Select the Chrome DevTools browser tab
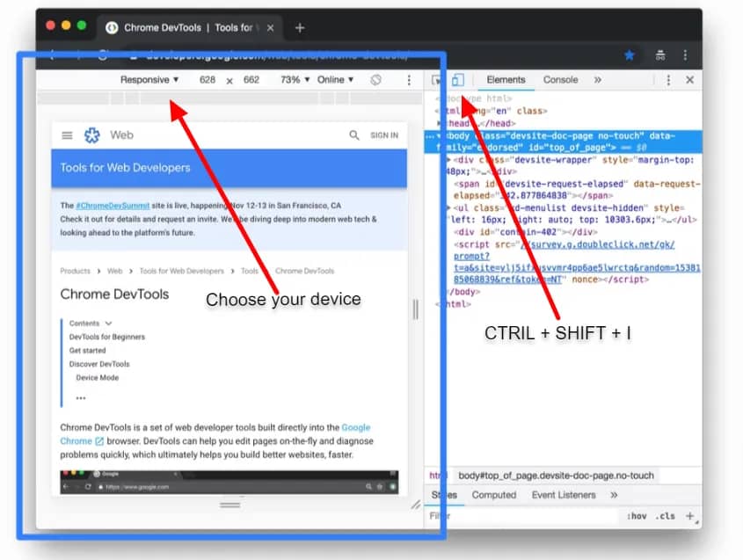The width and height of the screenshot is (743, 560). point(188,28)
